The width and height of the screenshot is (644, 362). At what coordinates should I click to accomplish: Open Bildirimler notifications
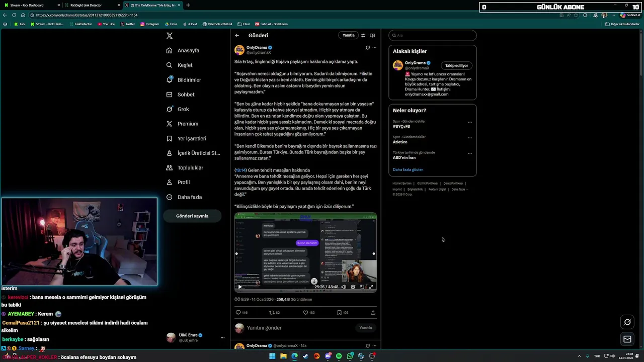coord(184,80)
